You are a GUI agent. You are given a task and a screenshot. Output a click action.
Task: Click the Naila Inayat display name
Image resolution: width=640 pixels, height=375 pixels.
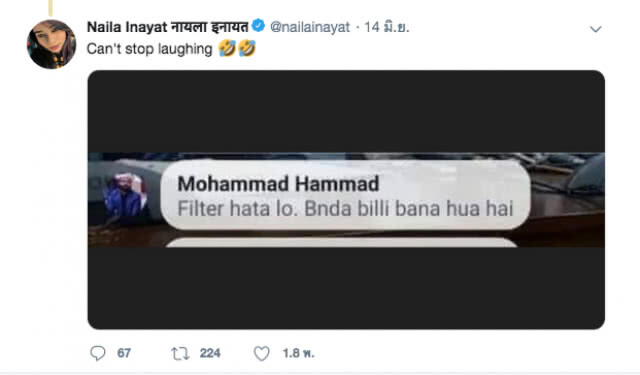167,27
